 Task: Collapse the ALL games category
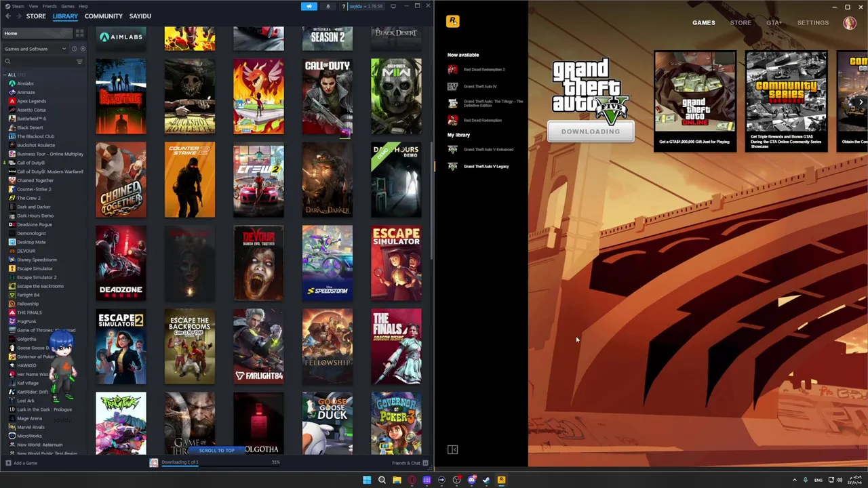5,75
